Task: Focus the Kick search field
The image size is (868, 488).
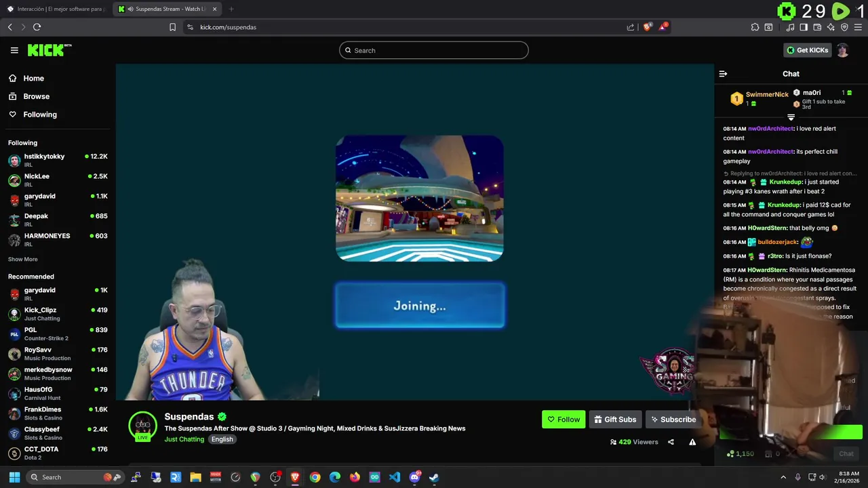Action: [434, 50]
